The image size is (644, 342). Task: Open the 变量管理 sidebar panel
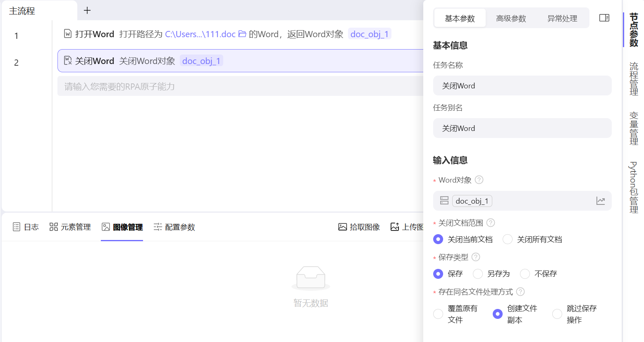(x=634, y=128)
